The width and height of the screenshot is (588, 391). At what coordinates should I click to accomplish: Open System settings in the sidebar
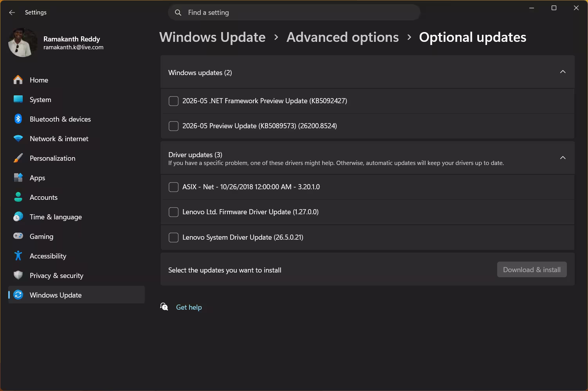click(76, 99)
